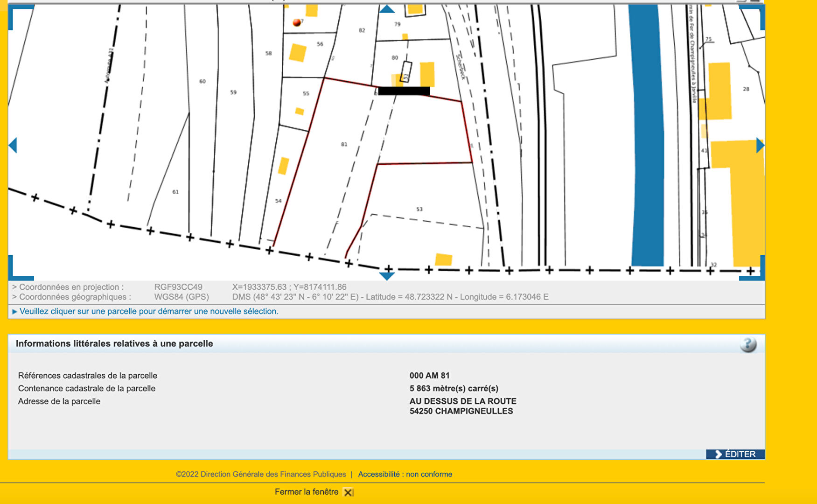
Task: Click parcel 60 on the cadastral map
Action: pyautogui.click(x=203, y=81)
